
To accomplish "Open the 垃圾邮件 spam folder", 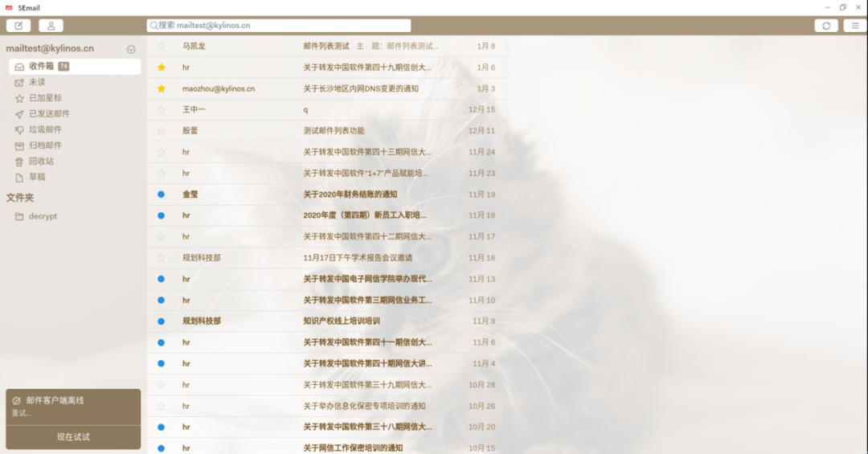I will (45, 129).
